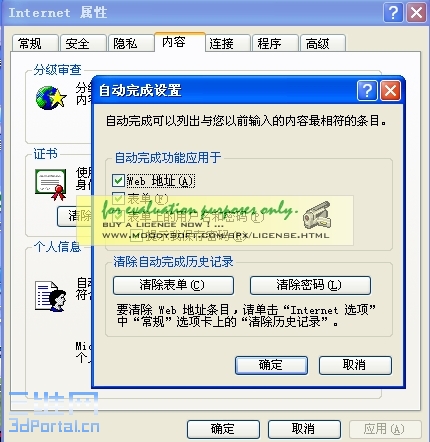Click the personal information document icon
Screen dimensions: 430x442
click(51, 297)
